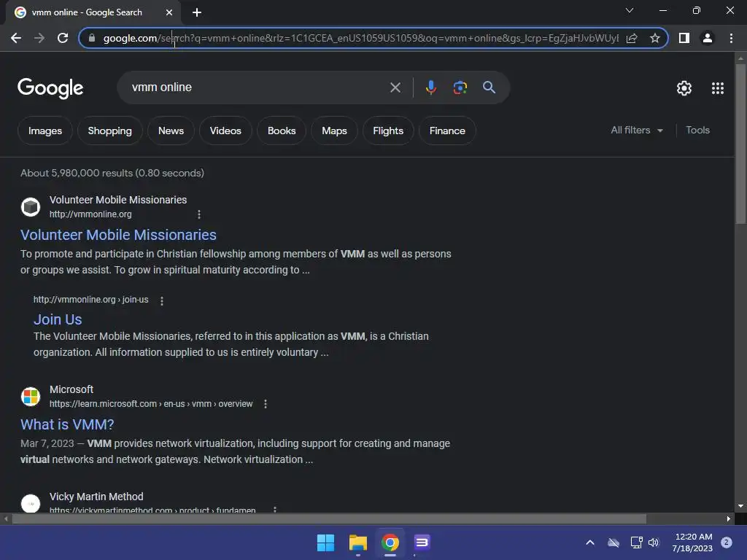This screenshot has height=560, width=747.
Task: Search by image with Google Lens
Action: 460,87
